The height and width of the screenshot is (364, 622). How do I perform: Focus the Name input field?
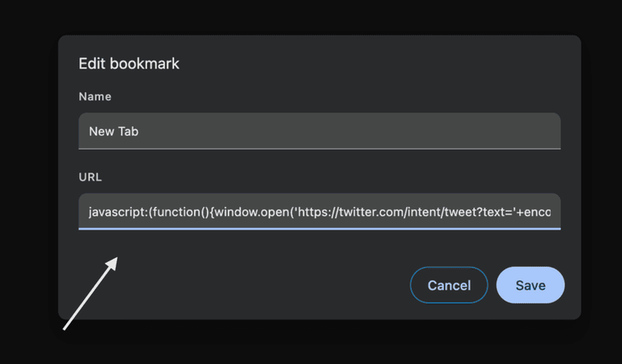tap(319, 131)
